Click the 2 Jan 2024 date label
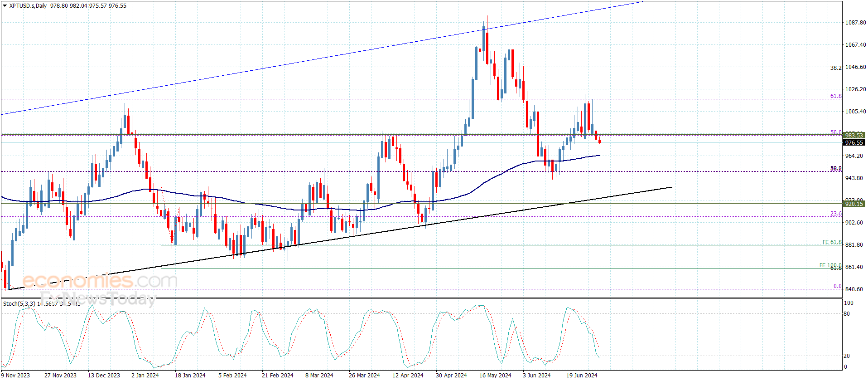868x381 pixels. [145, 375]
